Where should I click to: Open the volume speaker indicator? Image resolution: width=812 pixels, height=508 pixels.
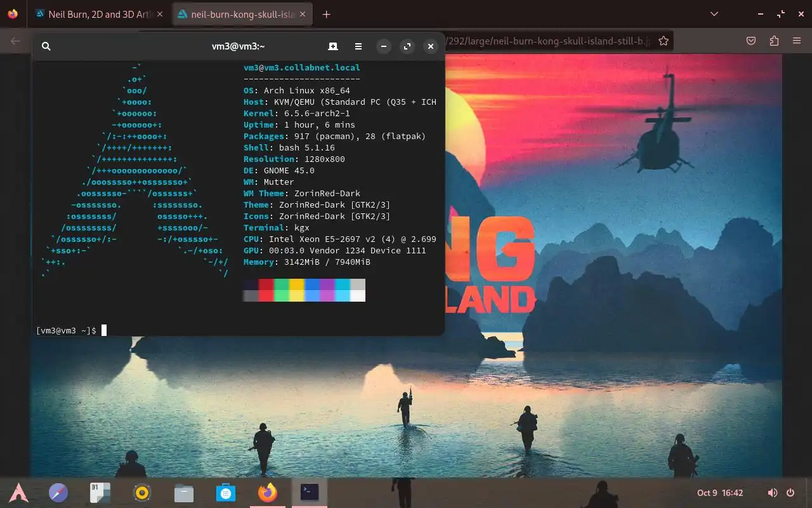tap(773, 493)
